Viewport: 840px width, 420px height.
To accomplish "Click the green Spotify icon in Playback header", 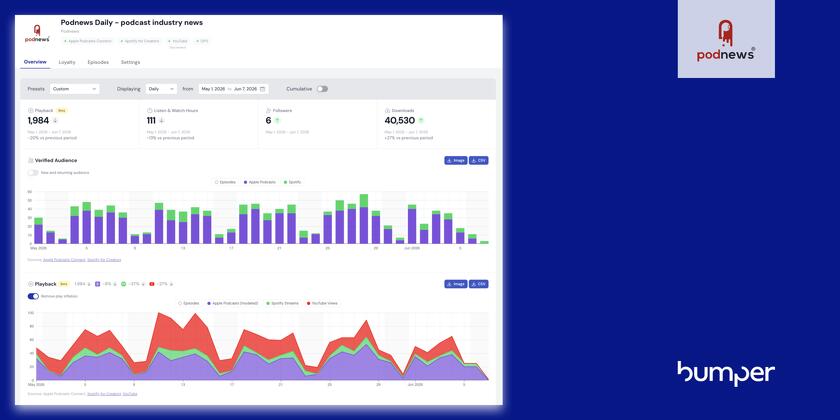I will [x=124, y=284].
